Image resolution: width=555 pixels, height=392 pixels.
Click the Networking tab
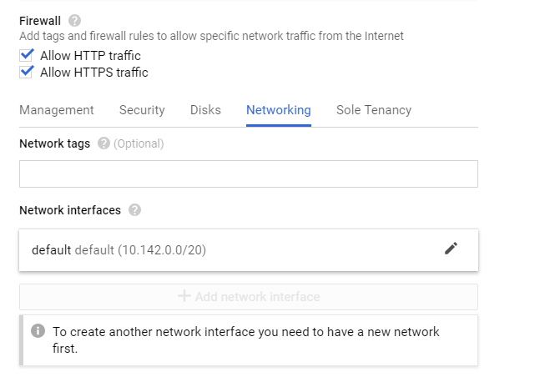(279, 110)
